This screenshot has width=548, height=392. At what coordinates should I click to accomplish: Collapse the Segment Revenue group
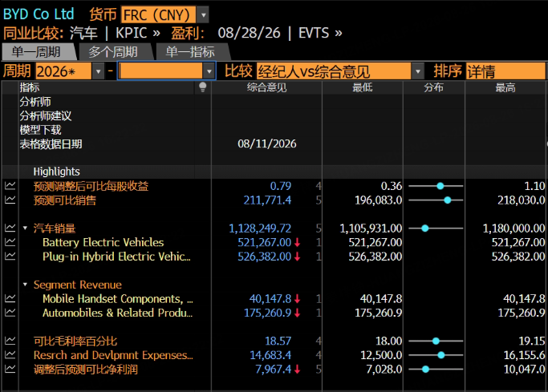point(25,285)
